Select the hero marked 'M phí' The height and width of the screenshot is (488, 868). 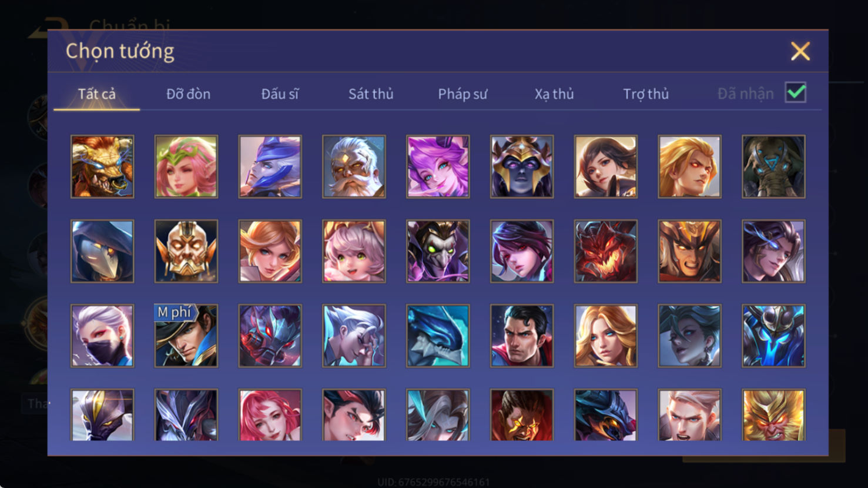click(186, 336)
